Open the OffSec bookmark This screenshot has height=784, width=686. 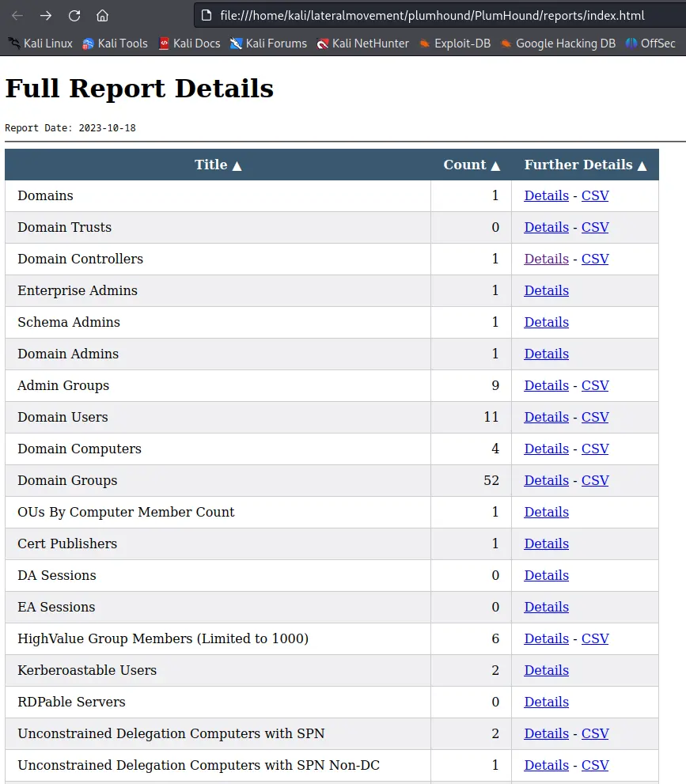click(x=650, y=44)
